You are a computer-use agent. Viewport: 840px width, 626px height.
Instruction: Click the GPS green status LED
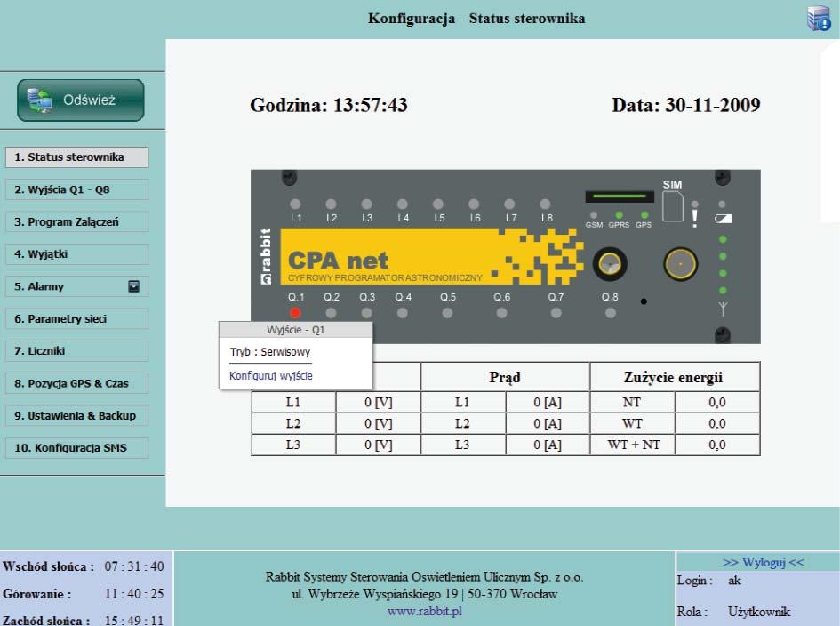point(644,215)
